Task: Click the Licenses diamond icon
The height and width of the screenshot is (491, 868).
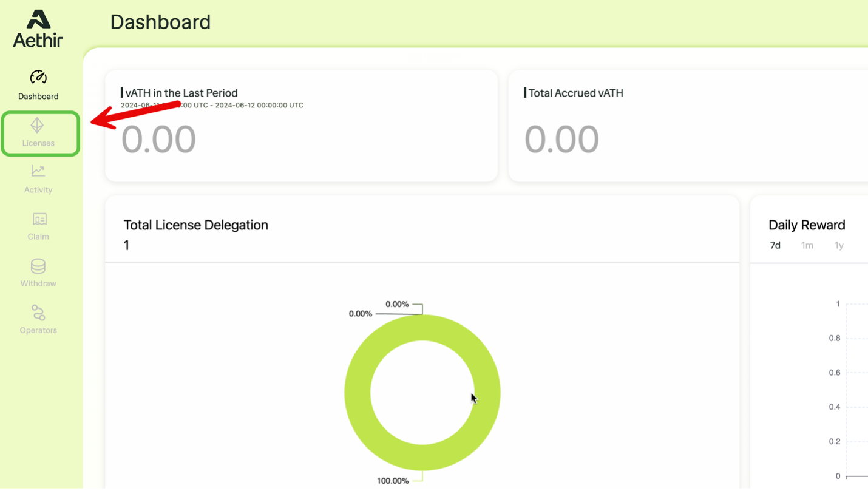Action: 38,125
